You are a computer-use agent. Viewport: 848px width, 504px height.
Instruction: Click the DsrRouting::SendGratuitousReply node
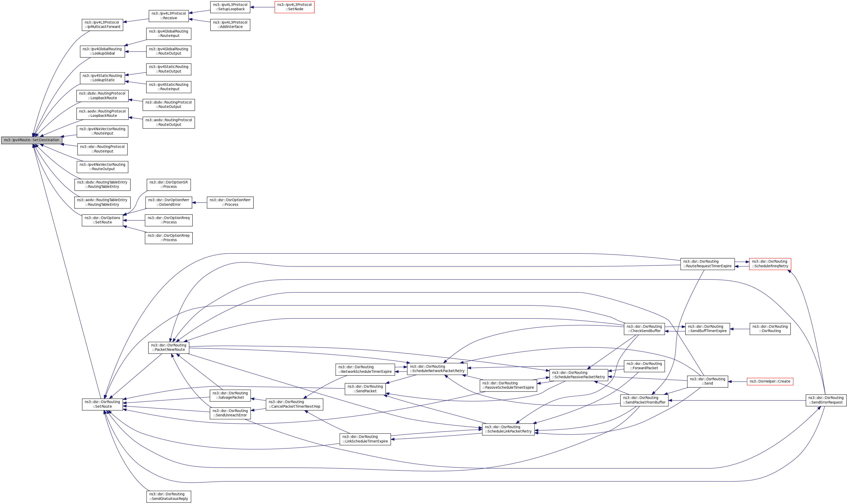[x=168, y=497]
